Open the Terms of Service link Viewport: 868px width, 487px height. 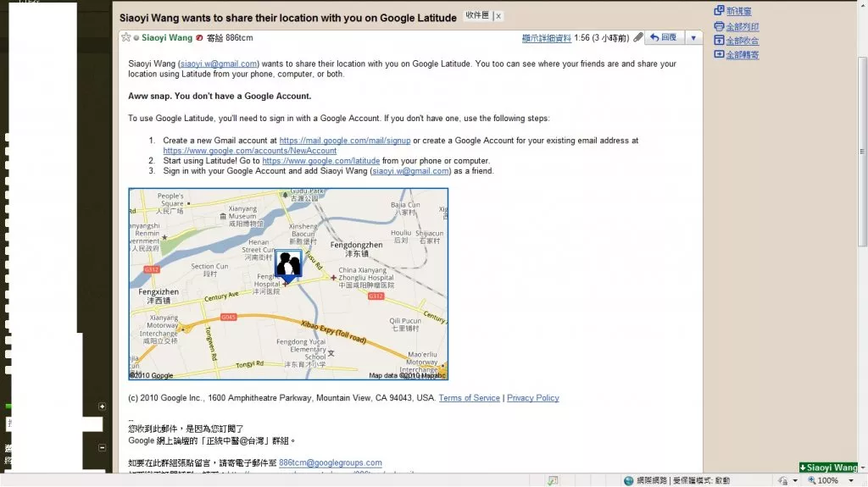(470, 398)
